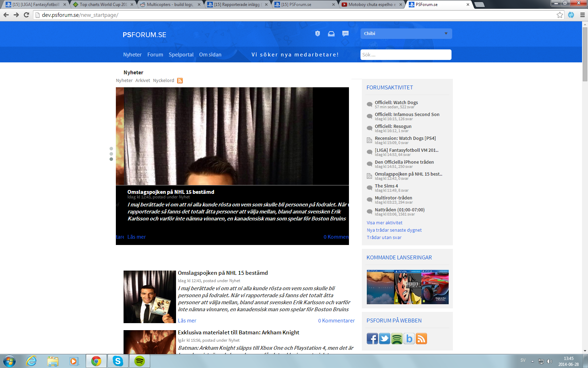This screenshot has width=588, height=368.
Task: Click the SV language indicator in tray
Action: click(x=523, y=360)
